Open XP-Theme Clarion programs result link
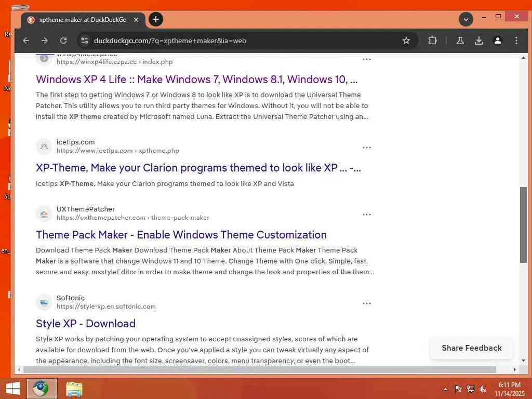 (x=198, y=168)
